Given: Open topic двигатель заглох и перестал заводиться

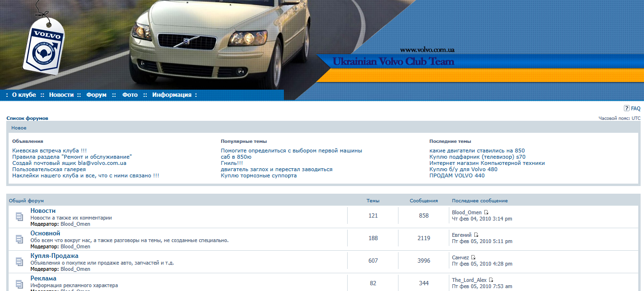Looking at the screenshot, I should [277, 169].
